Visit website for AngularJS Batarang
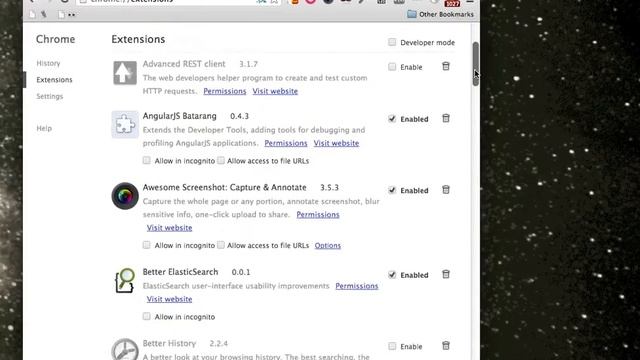This screenshot has height=360, width=640. click(x=336, y=143)
